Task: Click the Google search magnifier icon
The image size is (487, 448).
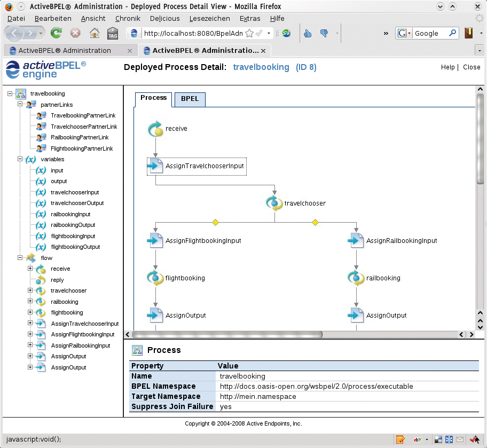Action: [452, 33]
